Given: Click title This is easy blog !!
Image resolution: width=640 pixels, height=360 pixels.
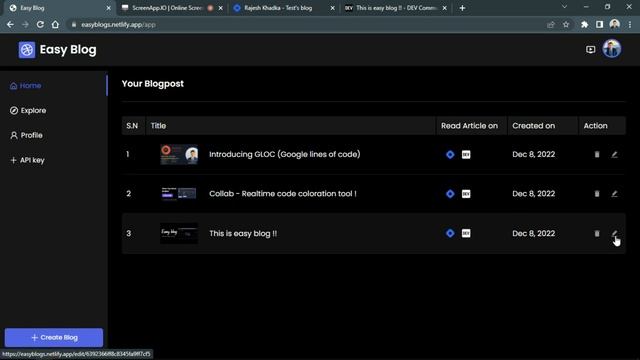Looking at the screenshot, I should point(243,233).
